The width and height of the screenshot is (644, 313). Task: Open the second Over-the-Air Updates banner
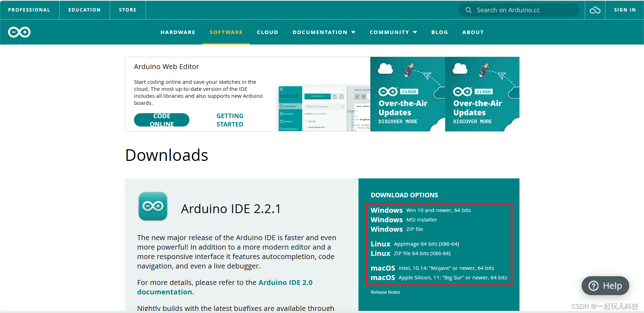(482, 94)
